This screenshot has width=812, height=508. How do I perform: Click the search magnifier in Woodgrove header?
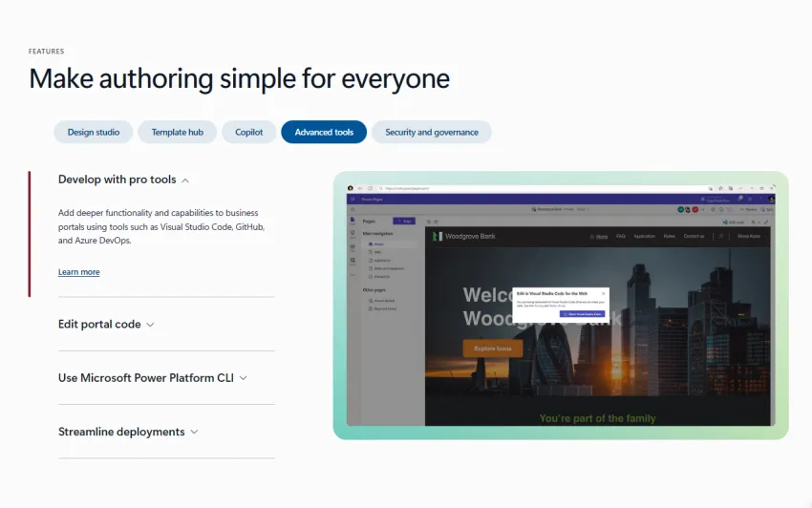[x=718, y=236]
